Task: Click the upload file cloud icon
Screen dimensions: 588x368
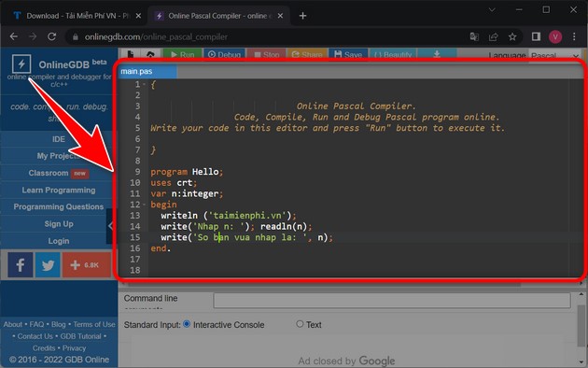Action: pos(150,55)
